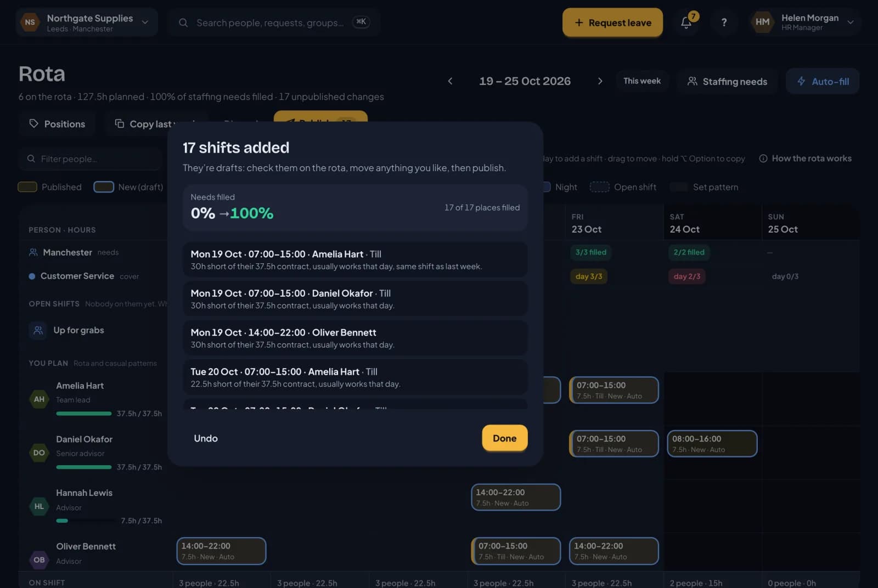Open Amelia Hart's Friday 07:00–15:00 shift
The width and height of the screenshot is (878, 588).
coord(614,390)
